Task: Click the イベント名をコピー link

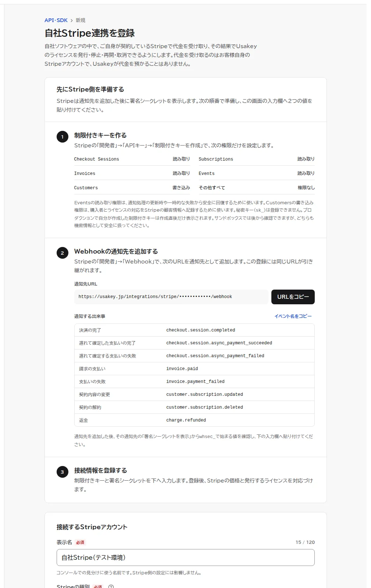Action: 293,316
